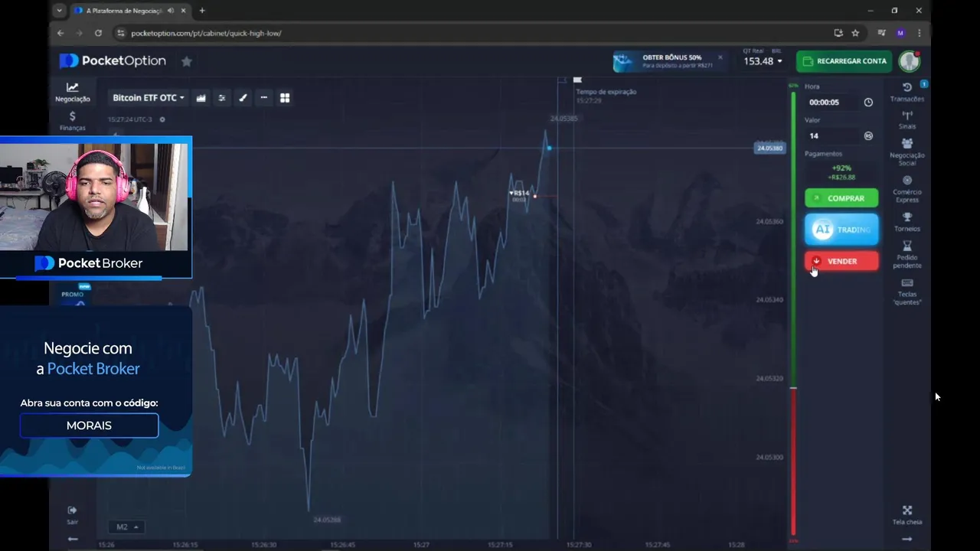Switch chart layout grid view

[285, 98]
